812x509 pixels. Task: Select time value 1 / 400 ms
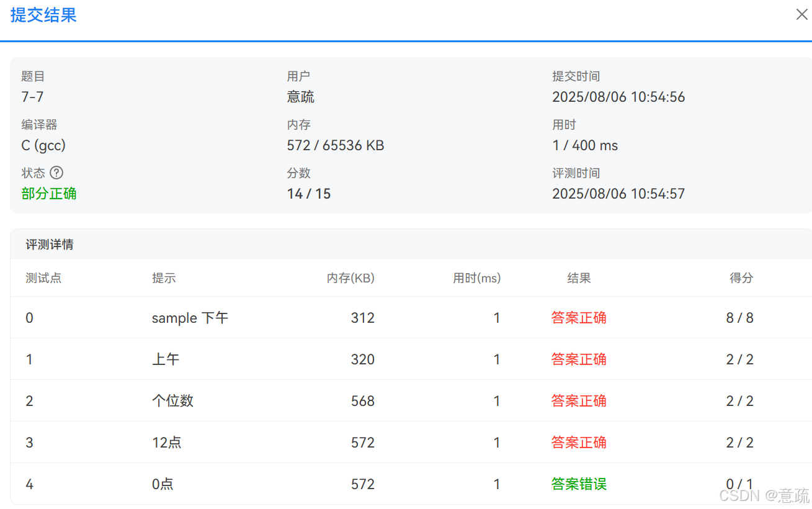click(x=585, y=145)
